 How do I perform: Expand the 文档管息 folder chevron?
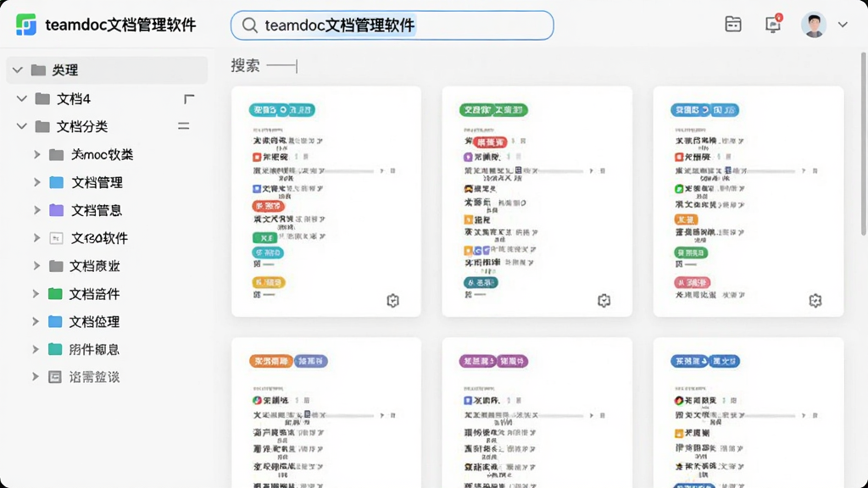pos(36,210)
